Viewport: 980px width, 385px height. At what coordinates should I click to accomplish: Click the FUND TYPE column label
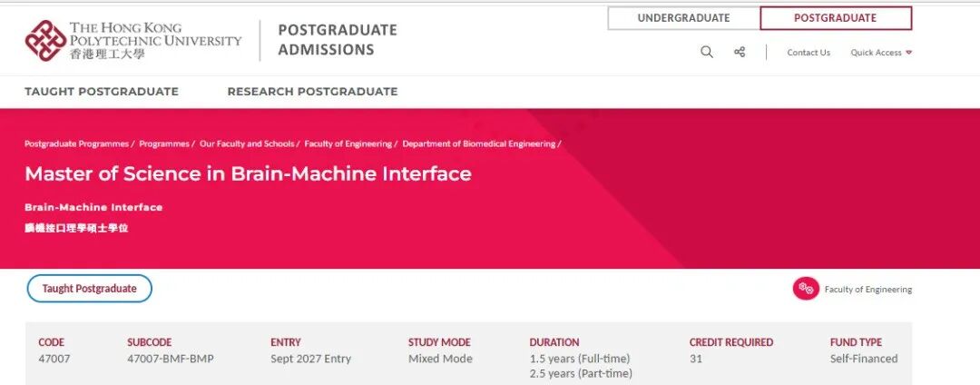[857, 342]
